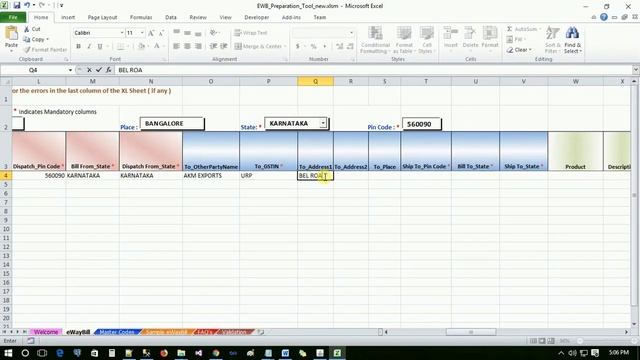This screenshot has width=640, height=360.
Task: Cancel the formula bar entry with X
Action: pos(89,70)
